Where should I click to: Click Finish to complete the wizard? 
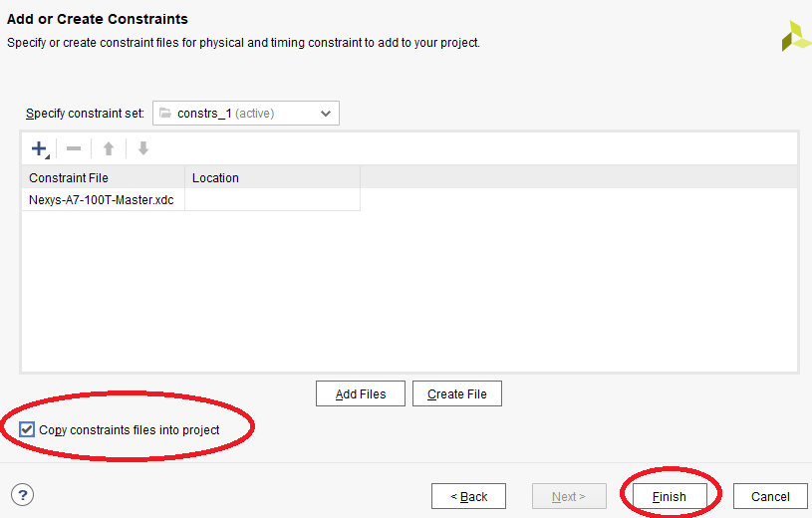(x=670, y=496)
